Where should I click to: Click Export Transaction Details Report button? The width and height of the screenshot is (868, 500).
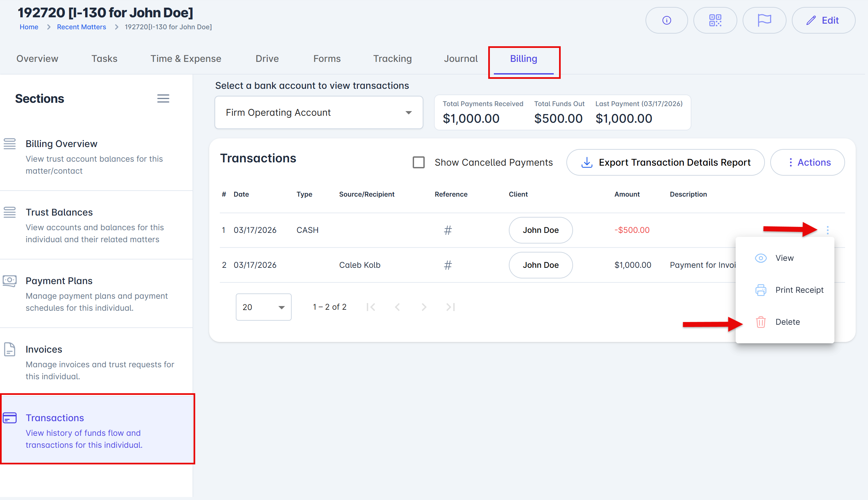(x=665, y=162)
